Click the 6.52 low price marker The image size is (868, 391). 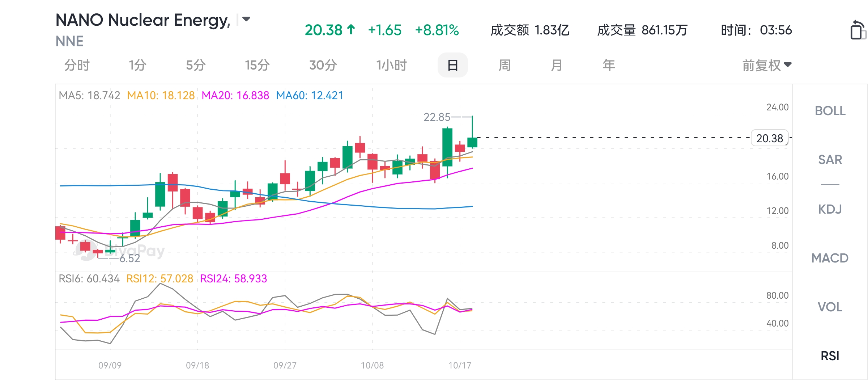click(x=129, y=258)
